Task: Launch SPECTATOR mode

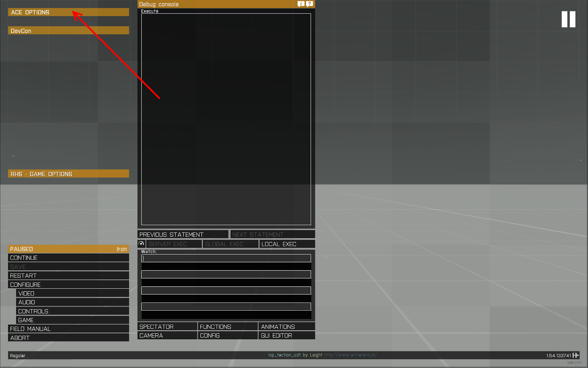Action: click(167, 326)
